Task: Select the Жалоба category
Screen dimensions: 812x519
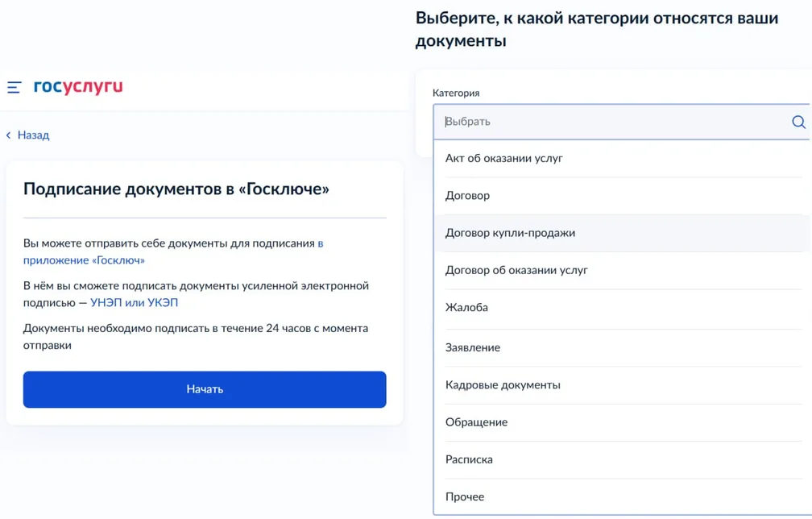Action: (x=623, y=309)
